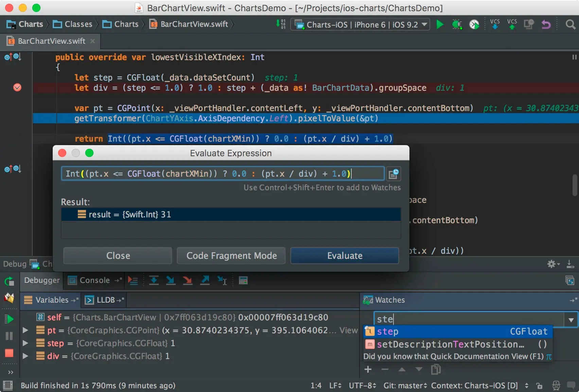Image resolution: width=579 pixels, height=392 pixels.
Task: Open Search Everywhere with the magnifier icon
Action: pyautogui.click(x=570, y=24)
